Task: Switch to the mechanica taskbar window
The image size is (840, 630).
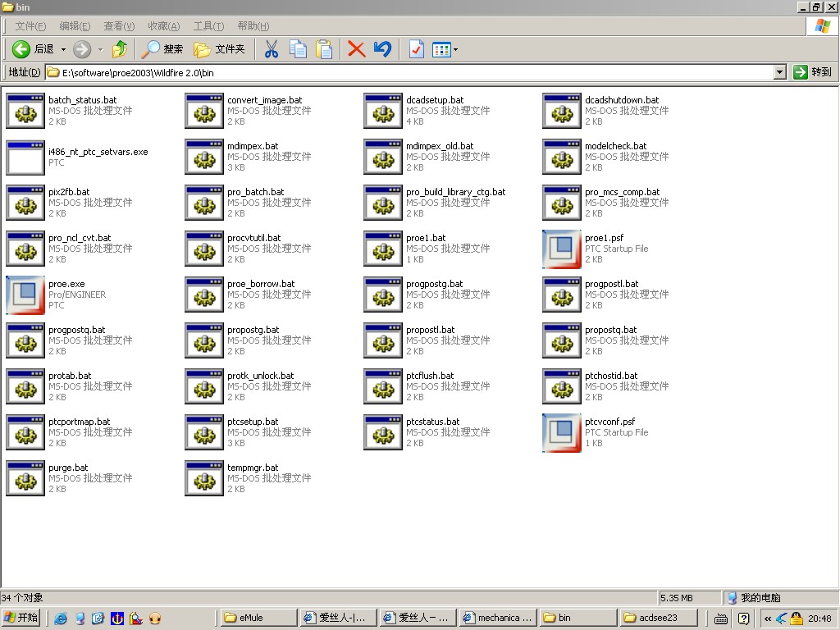Action: [x=498, y=618]
